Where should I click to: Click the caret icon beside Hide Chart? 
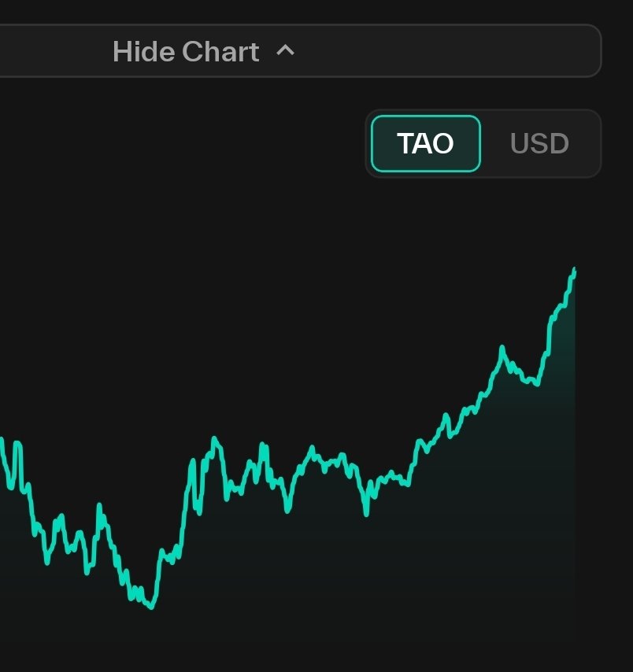pyautogui.click(x=285, y=51)
